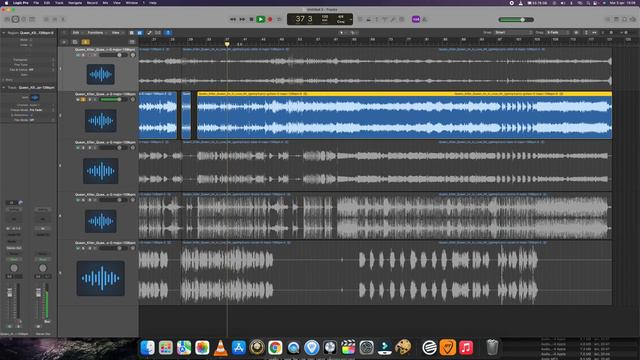Toggle Mute on the fifth track header
Viewport: 640px width, 360px height.
[x=78, y=248]
